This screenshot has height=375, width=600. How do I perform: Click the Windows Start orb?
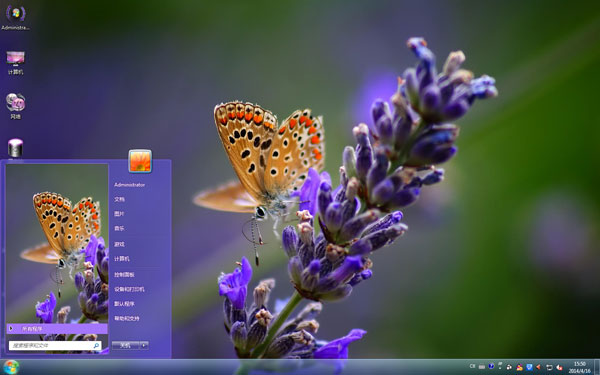coord(10,367)
